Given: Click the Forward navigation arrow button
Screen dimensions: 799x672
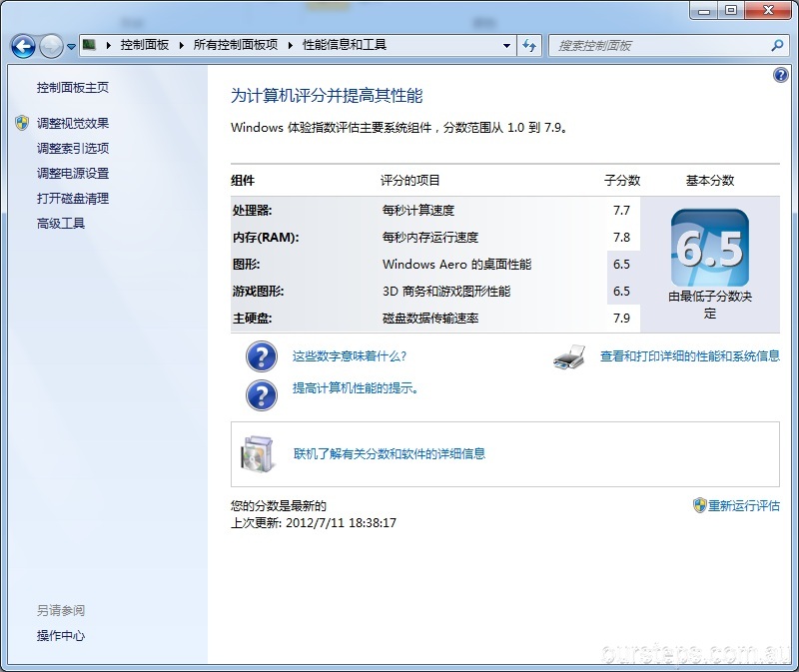Looking at the screenshot, I should click(x=51, y=46).
